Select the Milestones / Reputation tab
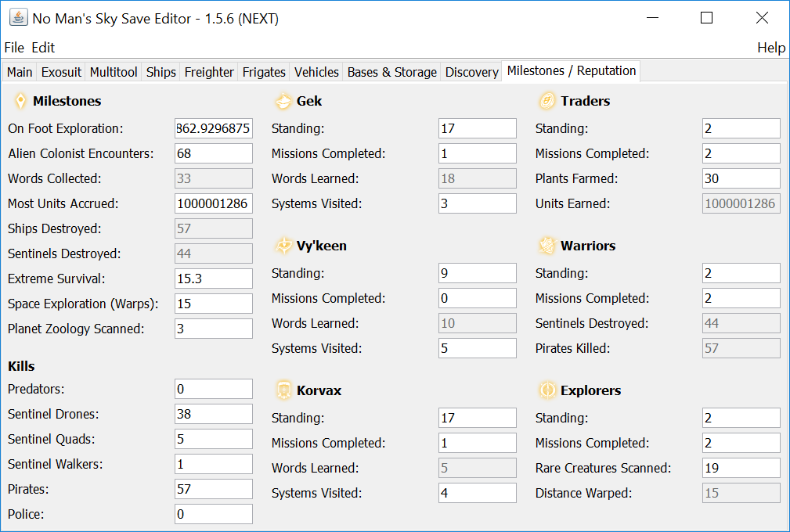Viewport: 790px width, 532px height. coord(572,71)
